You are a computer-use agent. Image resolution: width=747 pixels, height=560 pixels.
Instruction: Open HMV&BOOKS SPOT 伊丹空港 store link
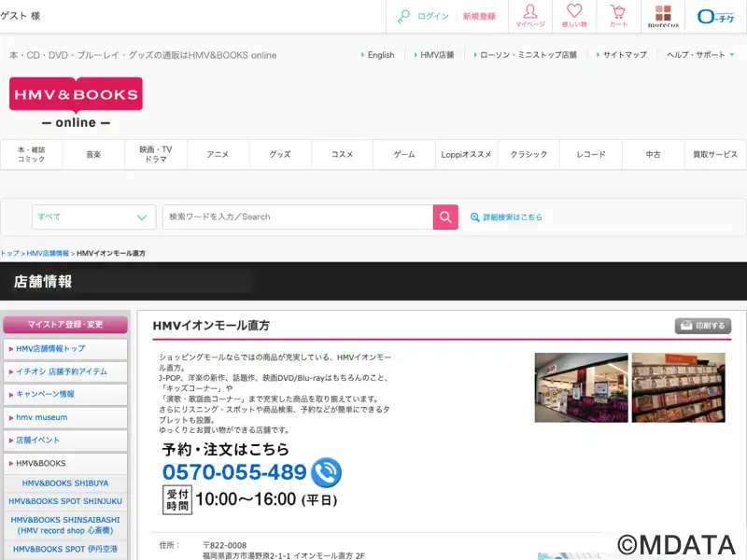pos(65,549)
